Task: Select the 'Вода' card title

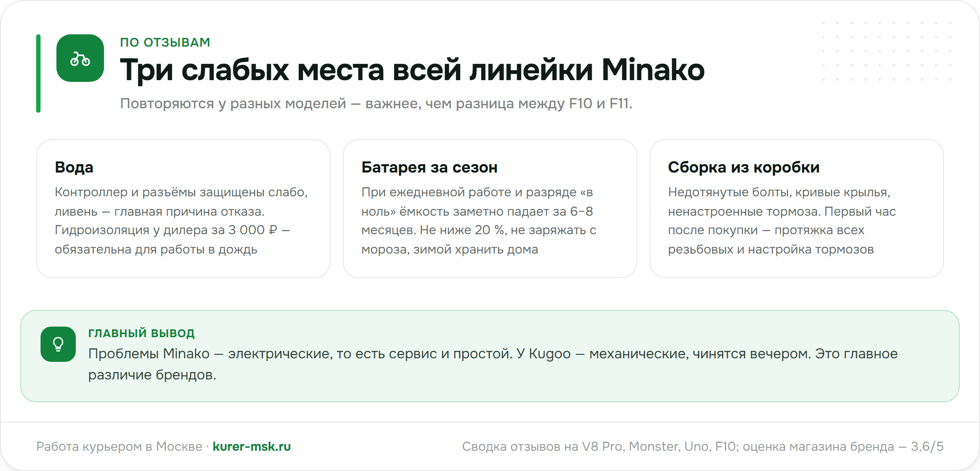Action: (x=74, y=167)
